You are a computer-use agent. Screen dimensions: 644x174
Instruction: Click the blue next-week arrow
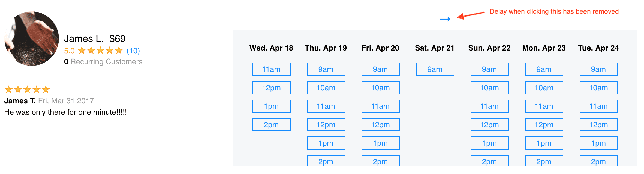point(445,19)
